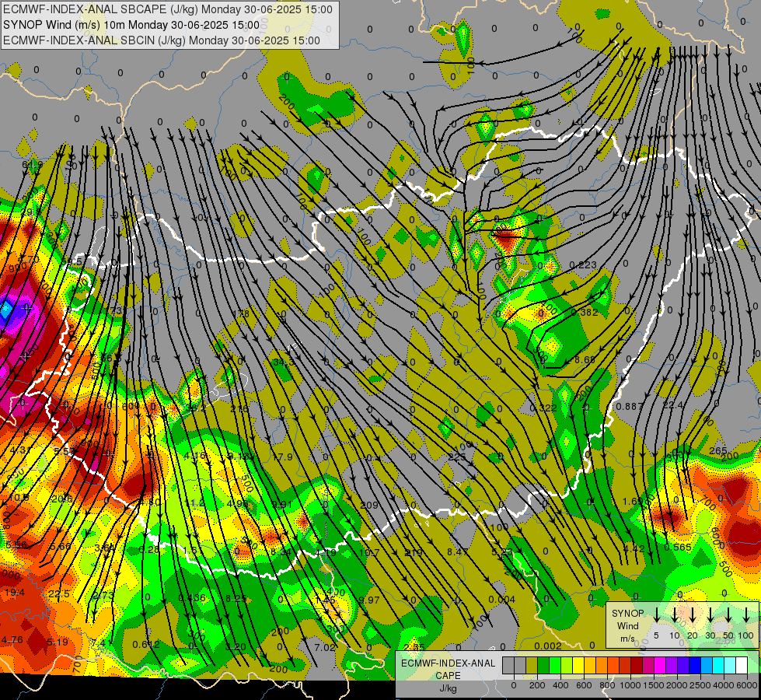
Task: Pick the cyan swatch left of the 4000 tick
Action: [x=717, y=665]
